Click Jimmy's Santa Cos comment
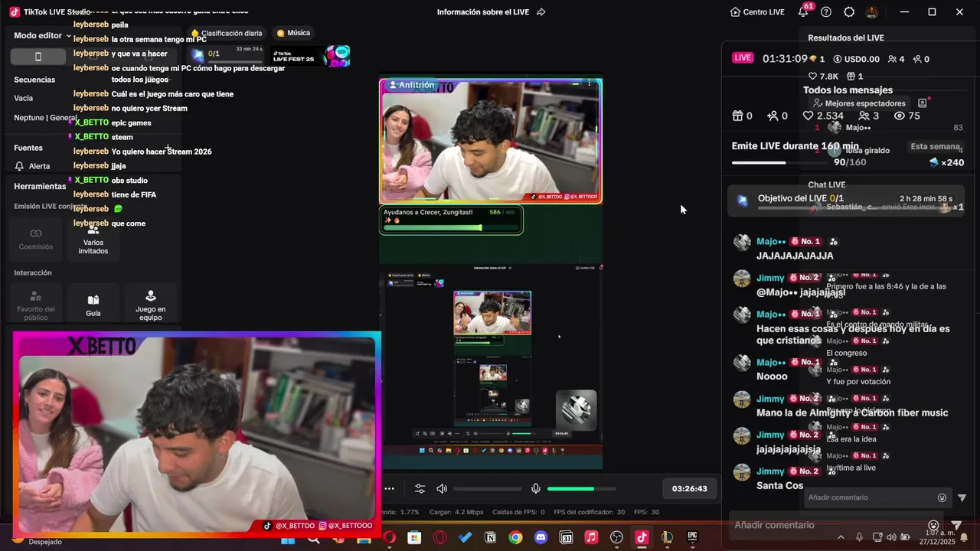 779,485
